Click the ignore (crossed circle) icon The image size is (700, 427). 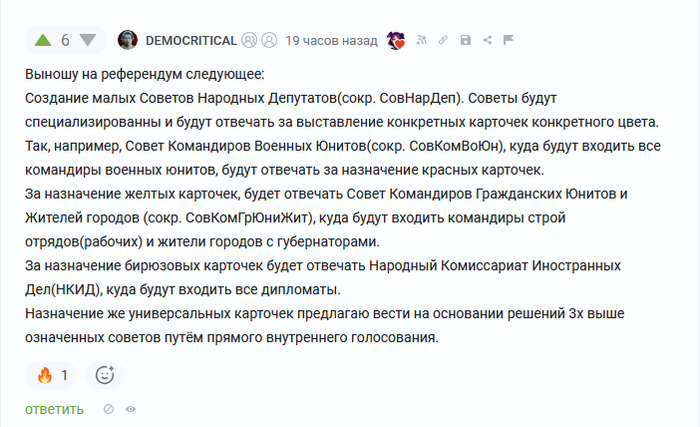pyautogui.click(x=109, y=409)
